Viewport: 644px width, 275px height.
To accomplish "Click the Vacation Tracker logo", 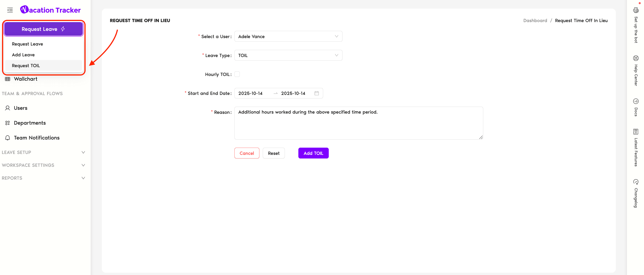I will tap(50, 10).
